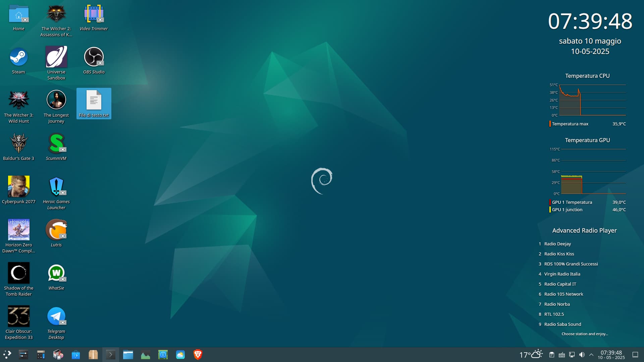Select The Witcher 3: Wild Hunt icon

click(x=19, y=107)
